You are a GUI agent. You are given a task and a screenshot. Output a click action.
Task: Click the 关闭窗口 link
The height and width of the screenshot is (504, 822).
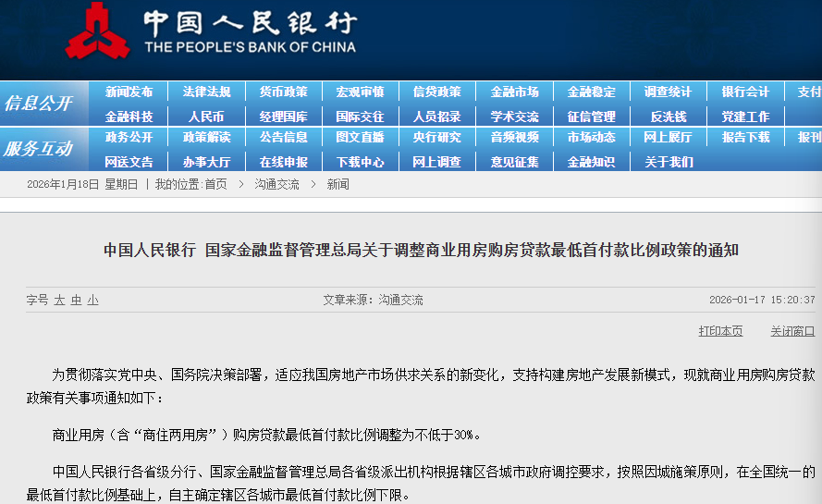point(792,331)
